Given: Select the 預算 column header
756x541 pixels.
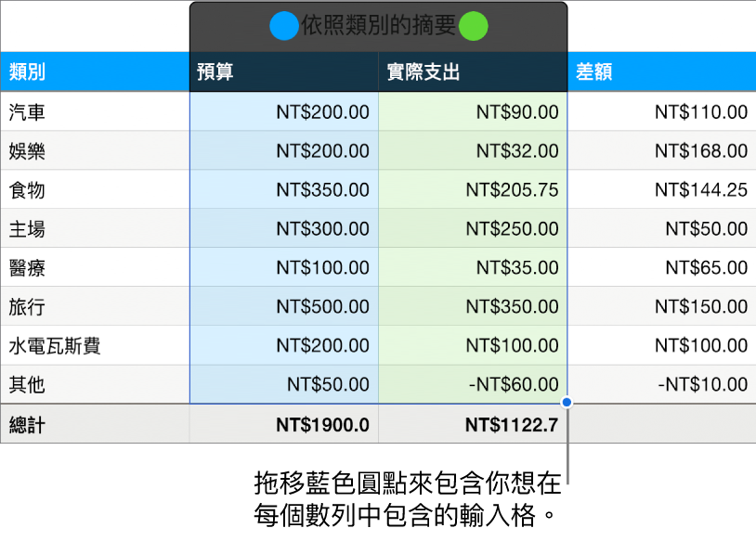Looking at the screenshot, I should click(x=284, y=72).
